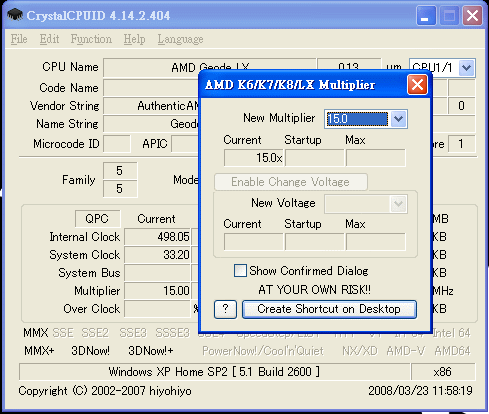This screenshot has width=489, height=414.
Task: Click the 3DNow!+ feature label
Action: pos(151,351)
